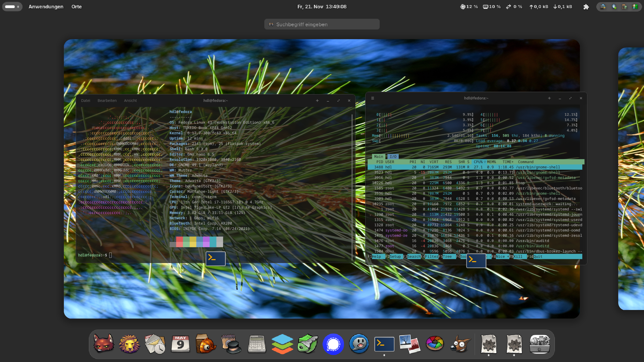Launch the calculator from the dock

click(257, 343)
